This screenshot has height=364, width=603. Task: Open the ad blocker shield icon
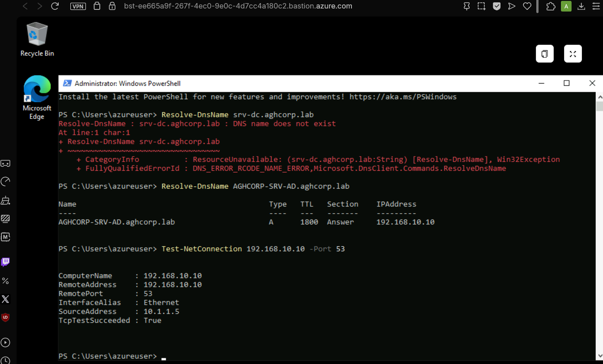tap(496, 6)
